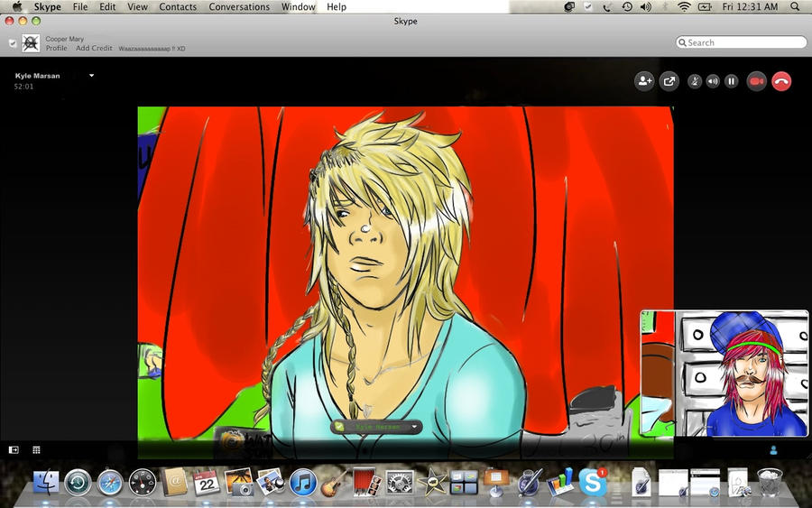Viewport: 812px width, 508px height.
Task: Open the dropdown on the Kyle Marsan video label
Action: (414, 427)
